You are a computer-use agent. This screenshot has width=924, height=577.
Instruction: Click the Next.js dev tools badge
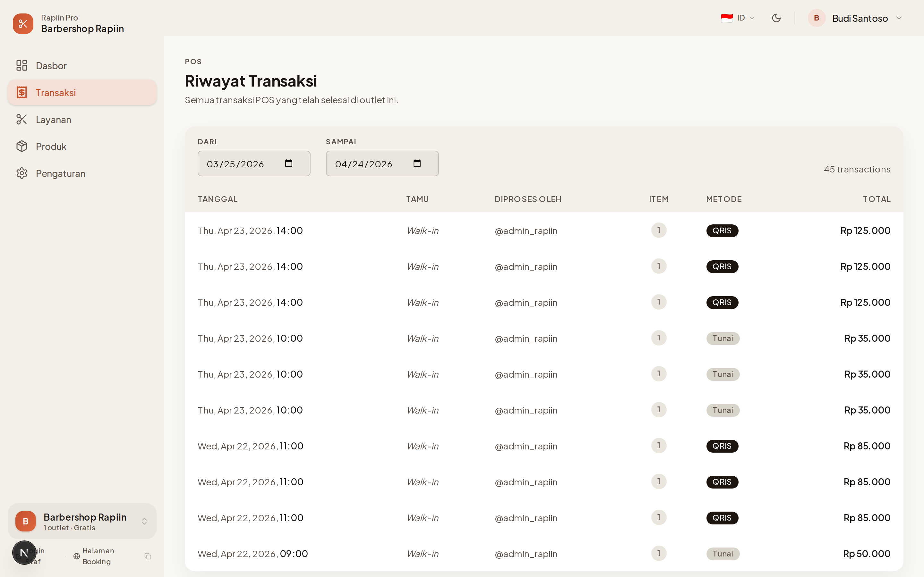tap(24, 552)
